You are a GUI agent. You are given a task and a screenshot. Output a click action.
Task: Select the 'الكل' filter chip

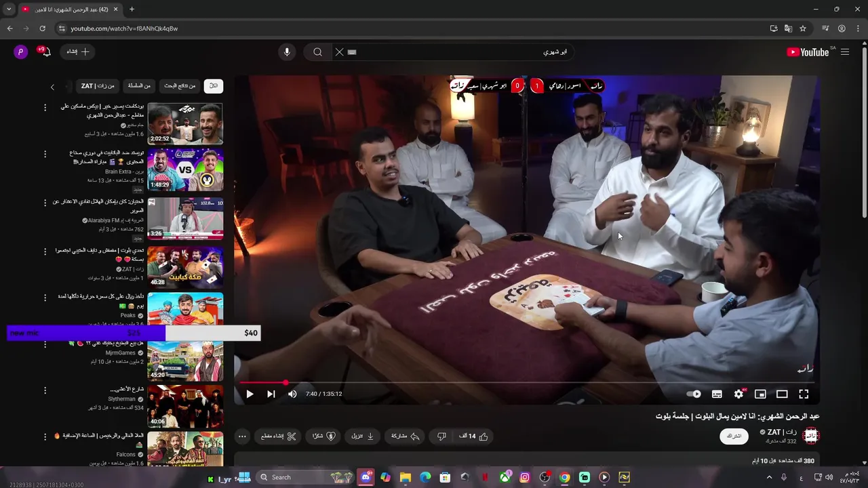[x=214, y=86]
